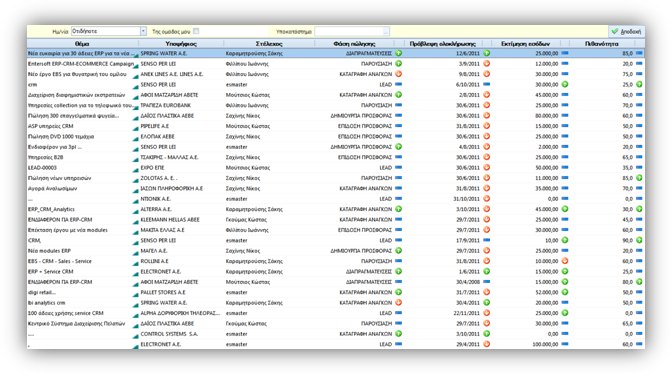Click the red date icon in ΕΛΟΠΑΚ ΑΕΒΕ row
Viewport: 671px width, 373px height.
[487, 136]
